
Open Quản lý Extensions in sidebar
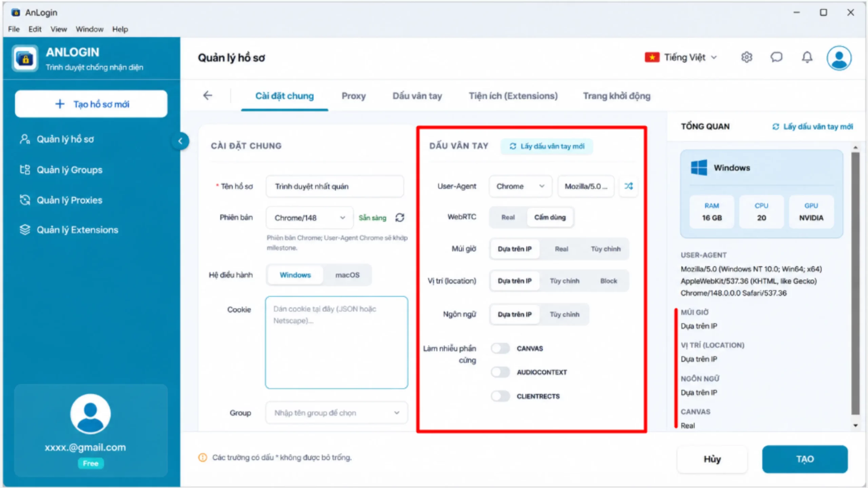[69, 230]
